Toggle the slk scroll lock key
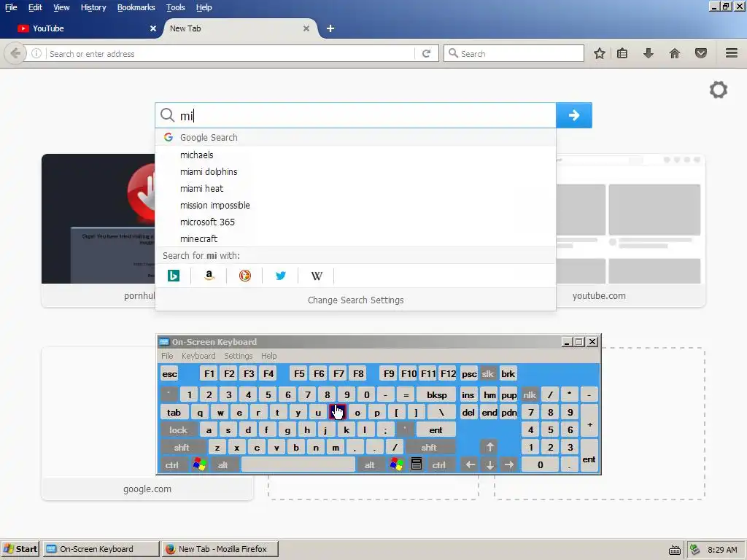 pos(488,374)
